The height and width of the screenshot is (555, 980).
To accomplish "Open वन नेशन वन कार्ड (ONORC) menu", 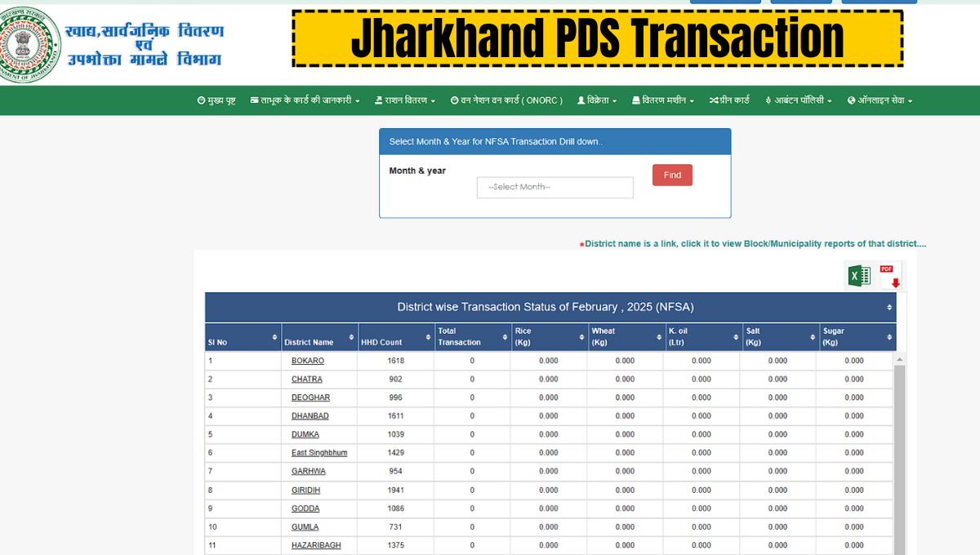I will tap(506, 100).
